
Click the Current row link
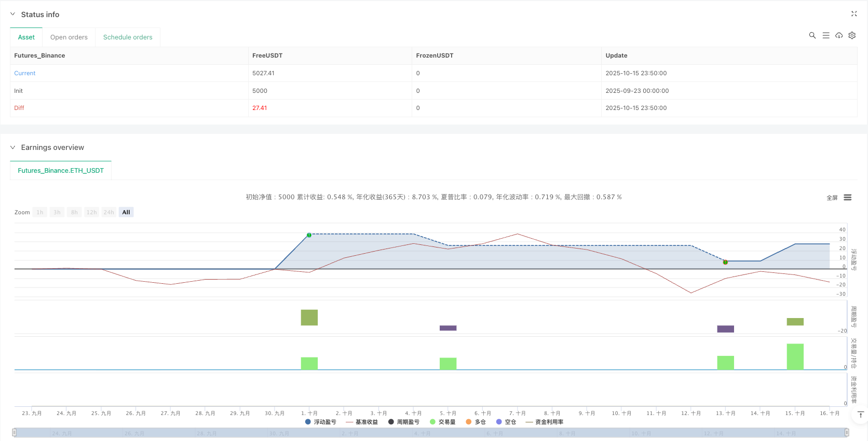25,73
